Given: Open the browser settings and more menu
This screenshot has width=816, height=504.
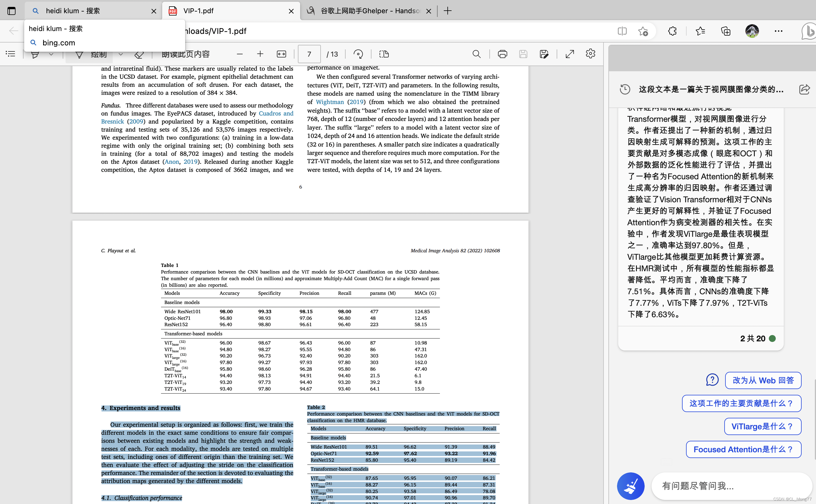Looking at the screenshot, I should [x=778, y=31].
